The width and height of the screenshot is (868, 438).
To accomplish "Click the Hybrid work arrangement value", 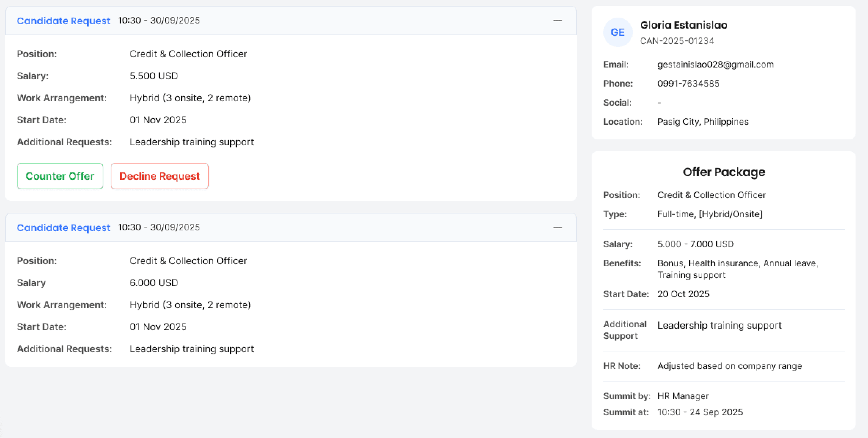I will 190,98.
